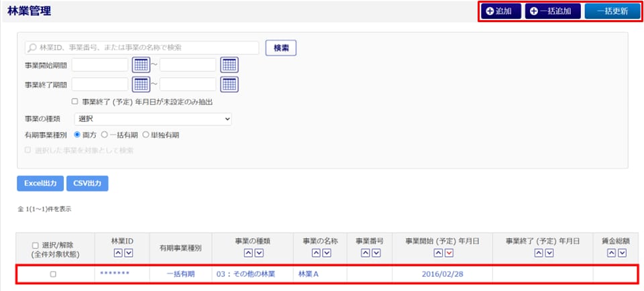Image resolution: width=644 pixels, height=291 pixels.
Task: Toggle 選択/解除 all-rows checkbox in header
Action: pos(35,245)
